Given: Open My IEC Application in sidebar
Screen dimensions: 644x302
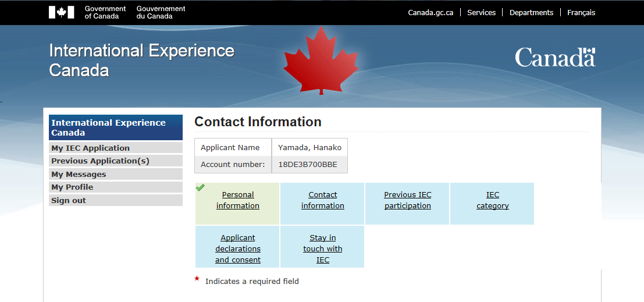Looking at the screenshot, I should (116, 148).
